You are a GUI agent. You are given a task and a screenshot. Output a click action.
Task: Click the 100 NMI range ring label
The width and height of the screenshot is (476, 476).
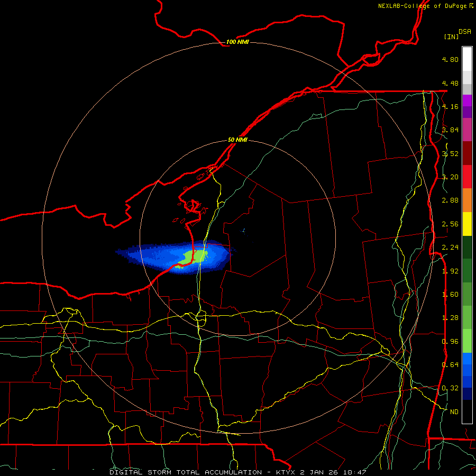[237, 42]
